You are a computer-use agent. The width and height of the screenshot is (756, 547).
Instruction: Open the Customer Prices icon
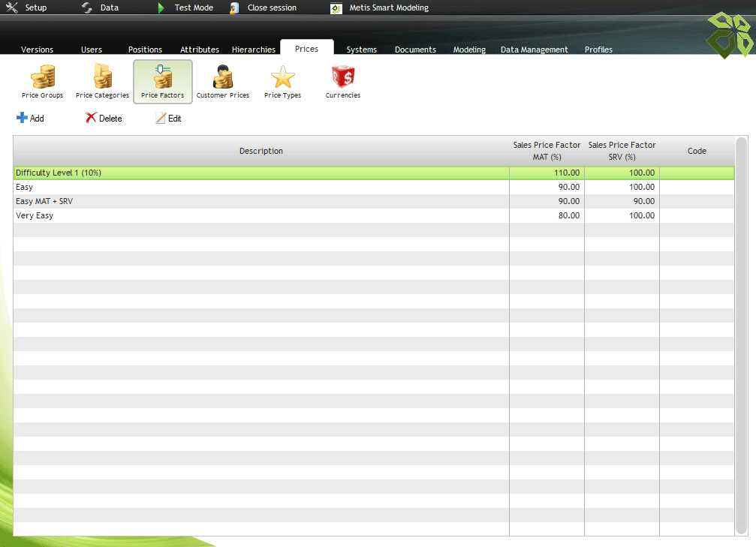[x=222, y=77]
